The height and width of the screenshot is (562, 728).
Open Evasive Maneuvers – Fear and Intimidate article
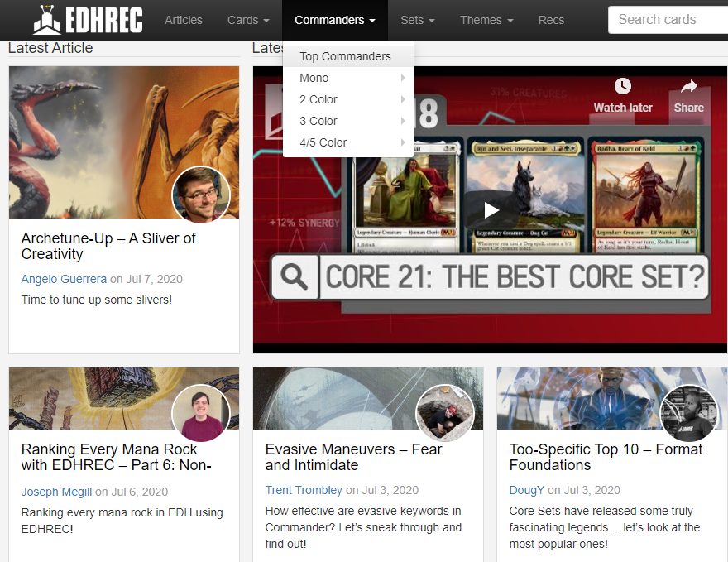pyautogui.click(x=353, y=457)
